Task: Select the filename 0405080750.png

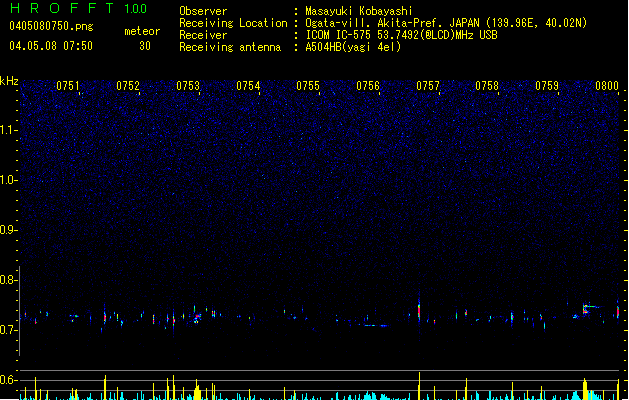Action: (51, 26)
